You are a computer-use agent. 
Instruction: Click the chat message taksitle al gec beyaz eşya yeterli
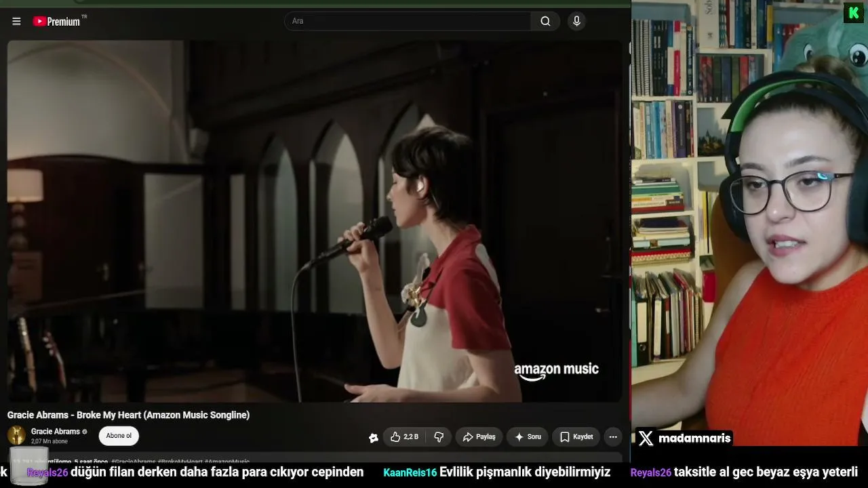click(x=766, y=472)
